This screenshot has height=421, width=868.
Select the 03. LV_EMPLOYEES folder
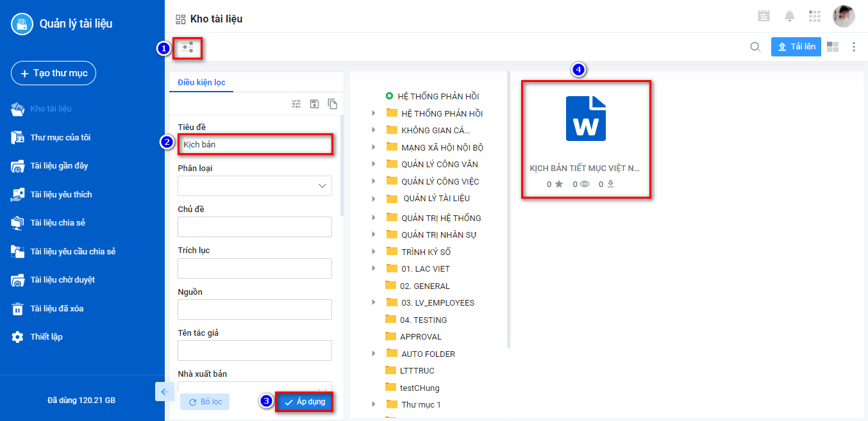coord(430,302)
